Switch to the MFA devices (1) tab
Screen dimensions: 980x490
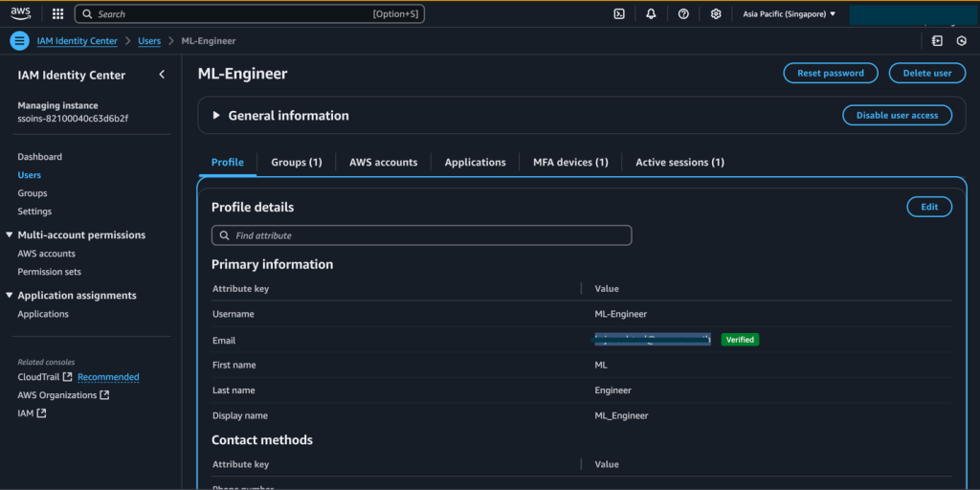[570, 163]
